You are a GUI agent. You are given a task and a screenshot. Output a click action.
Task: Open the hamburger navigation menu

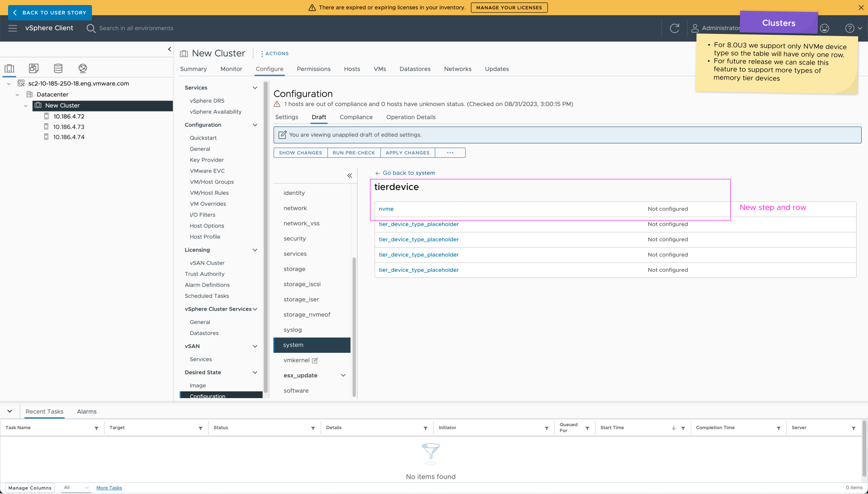(x=13, y=28)
